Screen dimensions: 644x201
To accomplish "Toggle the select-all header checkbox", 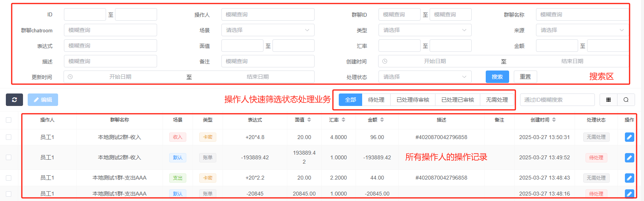I will [9, 120].
